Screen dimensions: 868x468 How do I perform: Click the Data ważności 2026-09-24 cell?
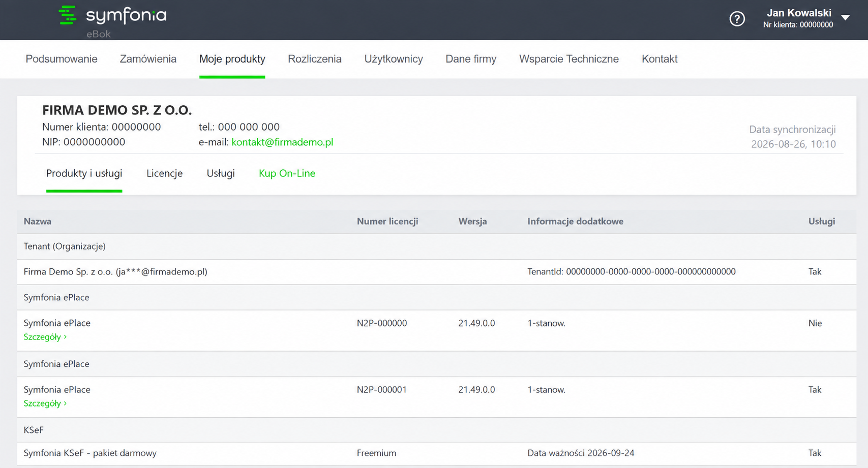pos(581,453)
